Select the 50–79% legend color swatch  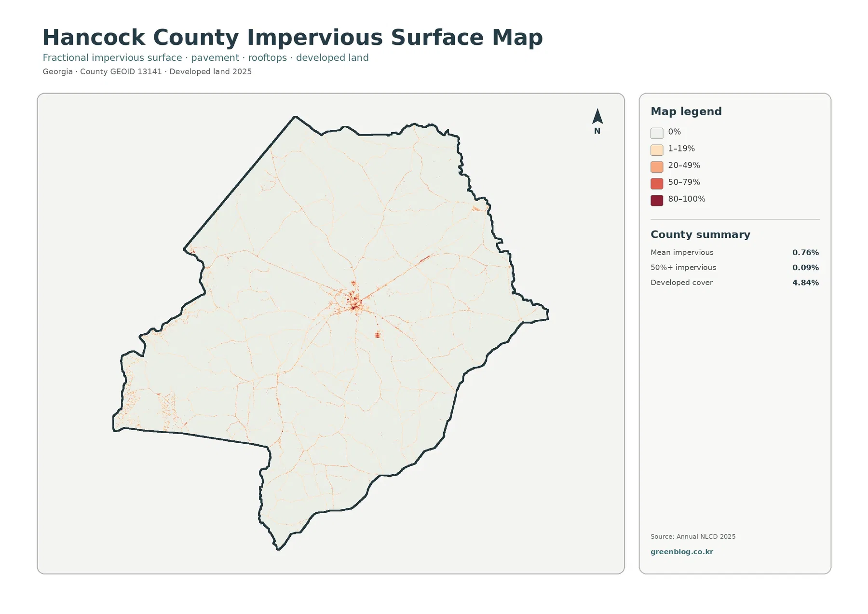tap(657, 183)
